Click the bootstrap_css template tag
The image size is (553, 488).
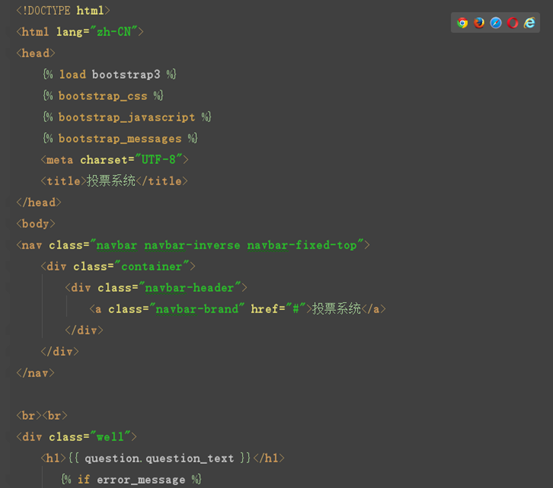(103, 96)
